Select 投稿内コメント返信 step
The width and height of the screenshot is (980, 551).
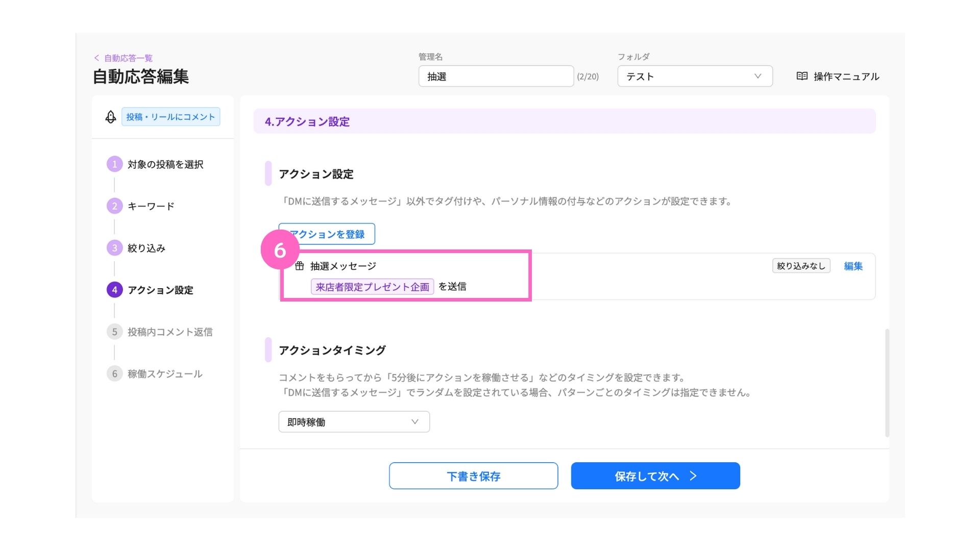[170, 332]
